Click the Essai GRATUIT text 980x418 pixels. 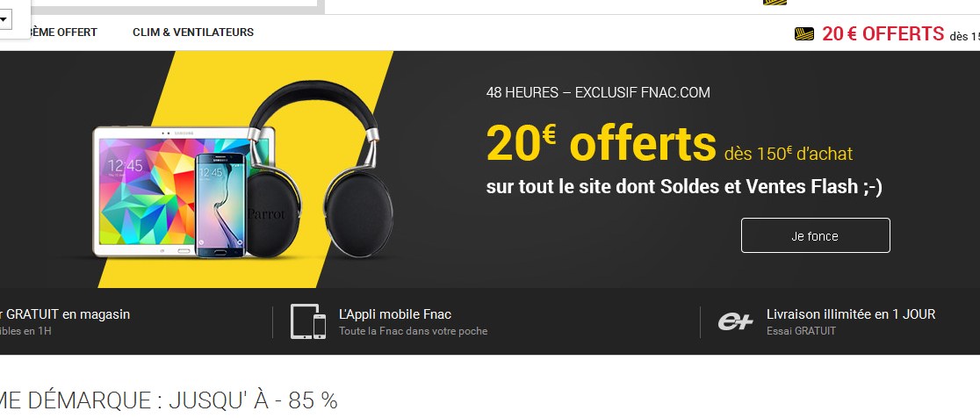801,331
